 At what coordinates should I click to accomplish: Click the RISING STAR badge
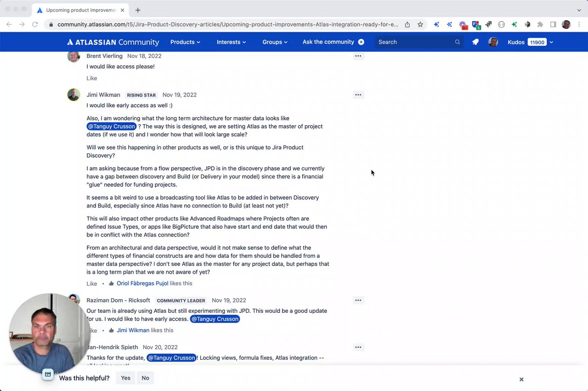coord(141,95)
